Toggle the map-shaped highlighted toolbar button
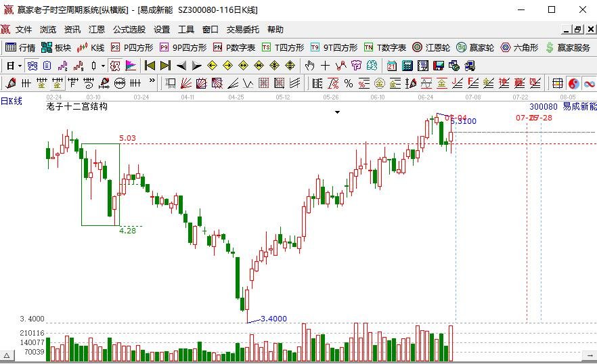Viewport: 597px width, 364px height. click(x=115, y=66)
